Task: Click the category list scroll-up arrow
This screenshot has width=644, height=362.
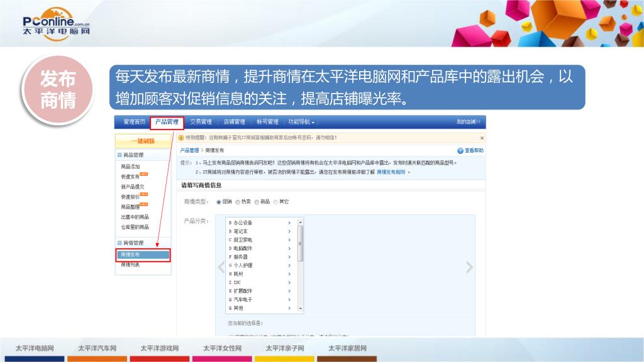Action: coord(301,222)
